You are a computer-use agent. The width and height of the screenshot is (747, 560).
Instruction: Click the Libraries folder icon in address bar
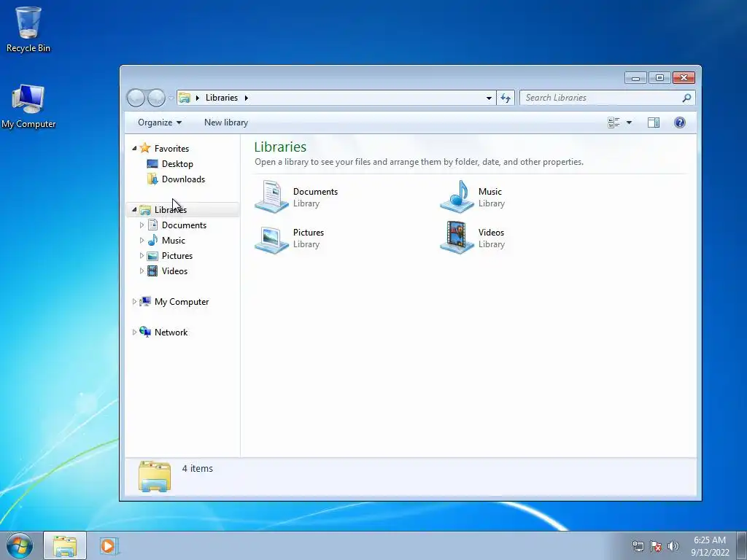(x=185, y=98)
